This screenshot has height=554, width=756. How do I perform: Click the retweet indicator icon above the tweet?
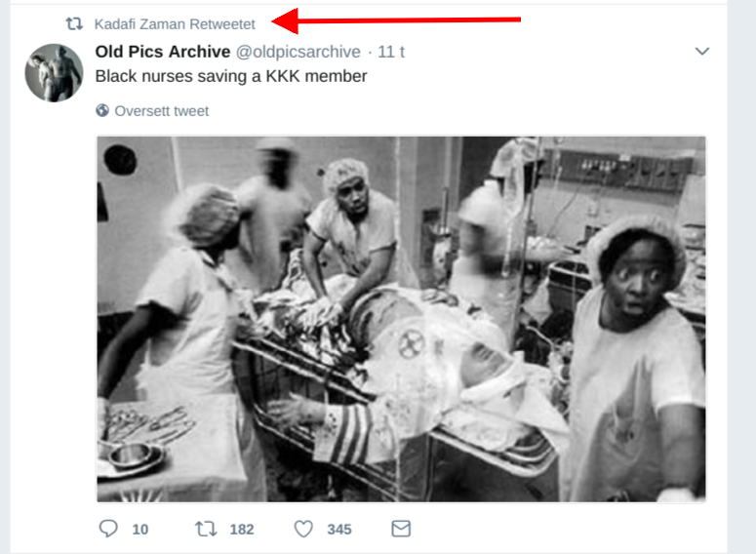click(73, 23)
